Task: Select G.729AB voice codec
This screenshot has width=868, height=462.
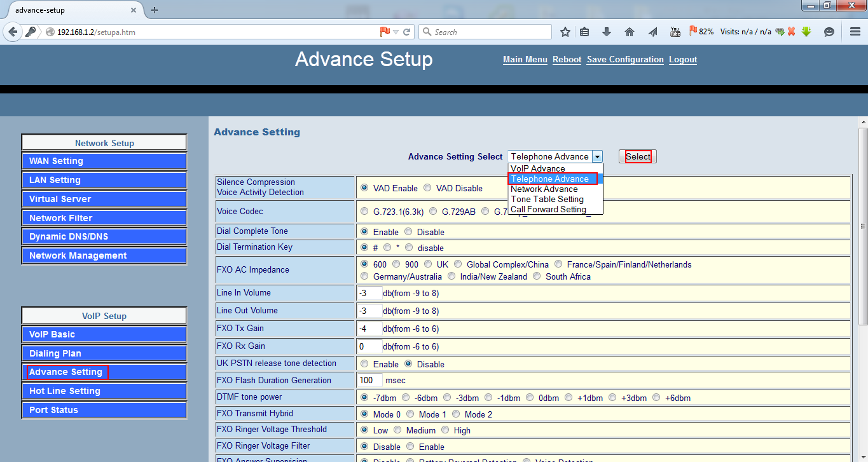Action: pos(433,211)
